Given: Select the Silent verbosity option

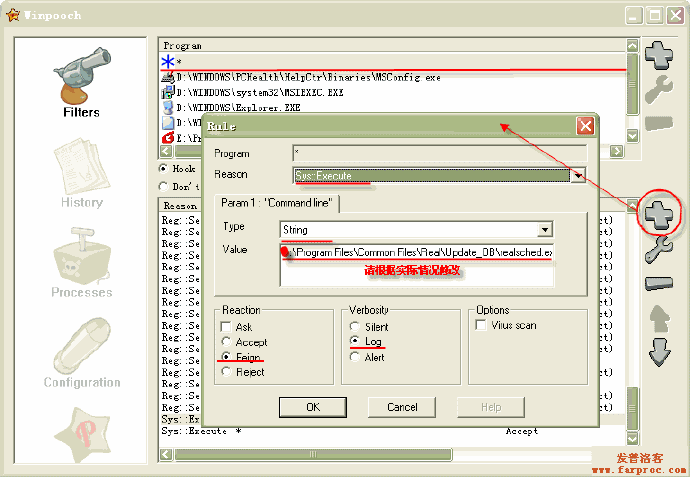Looking at the screenshot, I should pos(355,327).
